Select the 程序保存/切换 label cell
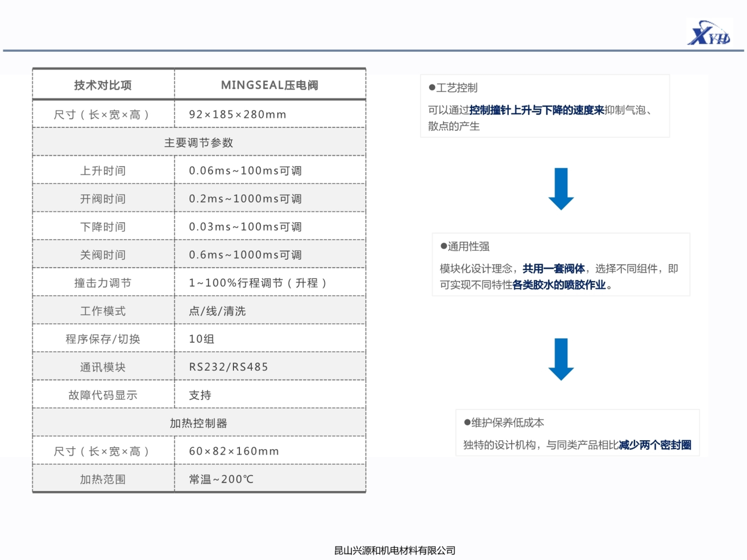This screenshot has width=747, height=560. [x=103, y=339]
